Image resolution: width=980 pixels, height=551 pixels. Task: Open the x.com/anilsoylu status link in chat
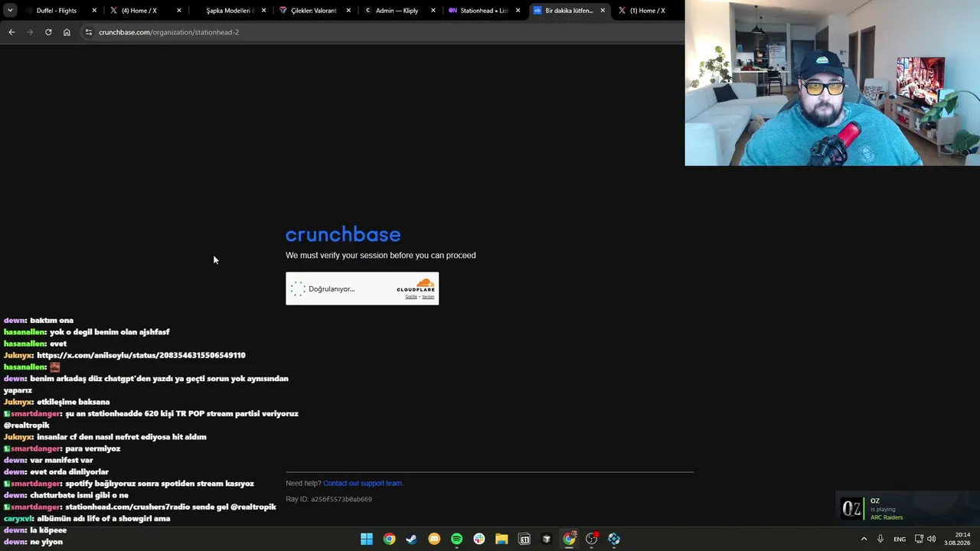pos(141,355)
